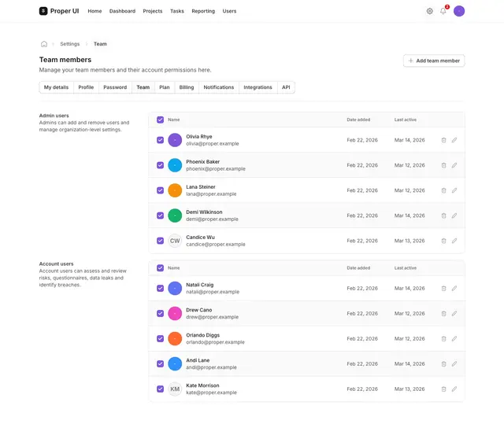Go to Dashboard in top navigation
Image resolution: width=504 pixels, height=435 pixels.
pos(122,11)
